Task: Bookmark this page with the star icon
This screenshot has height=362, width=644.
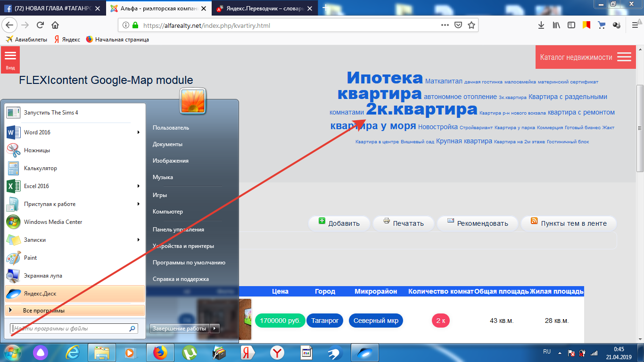Action: point(471,25)
